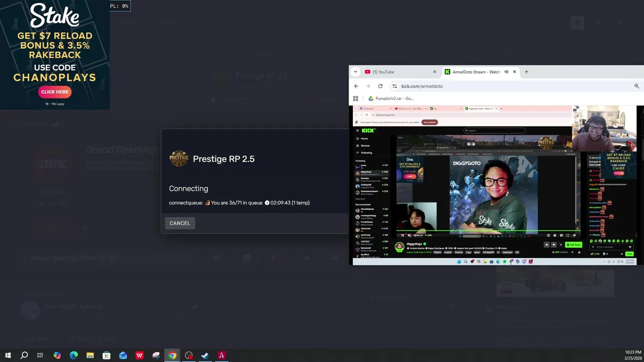Open Microsoft Store from the taskbar
The image size is (644, 362).
(106, 355)
